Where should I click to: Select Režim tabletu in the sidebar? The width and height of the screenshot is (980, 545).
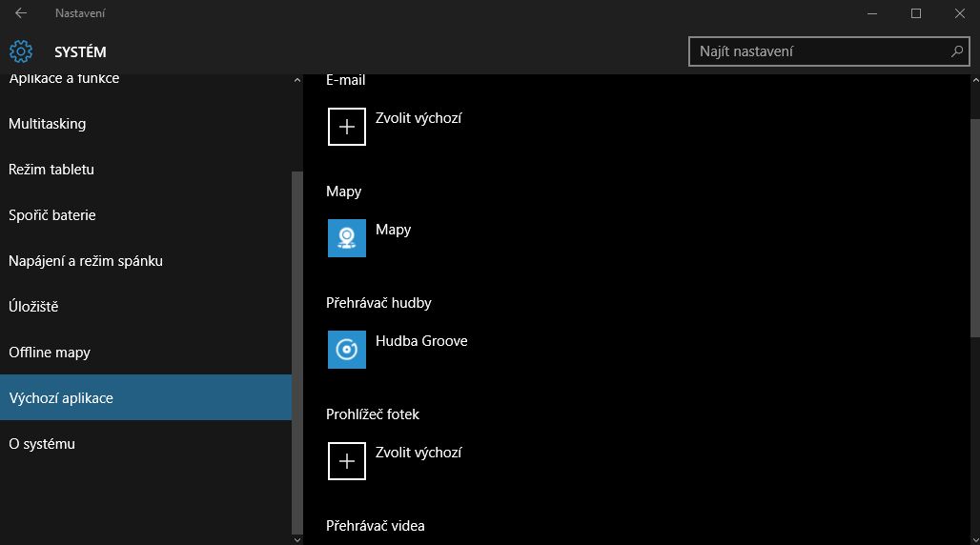coord(51,170)
